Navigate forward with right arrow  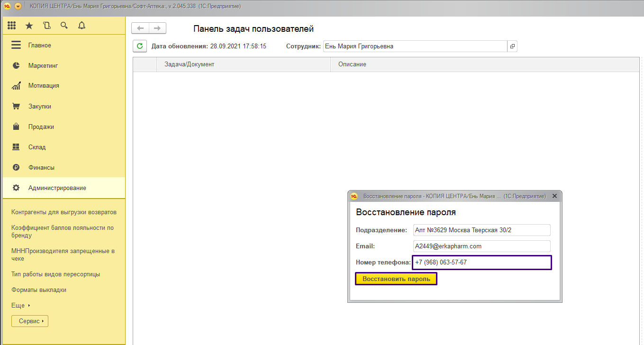tap(158, 28)
